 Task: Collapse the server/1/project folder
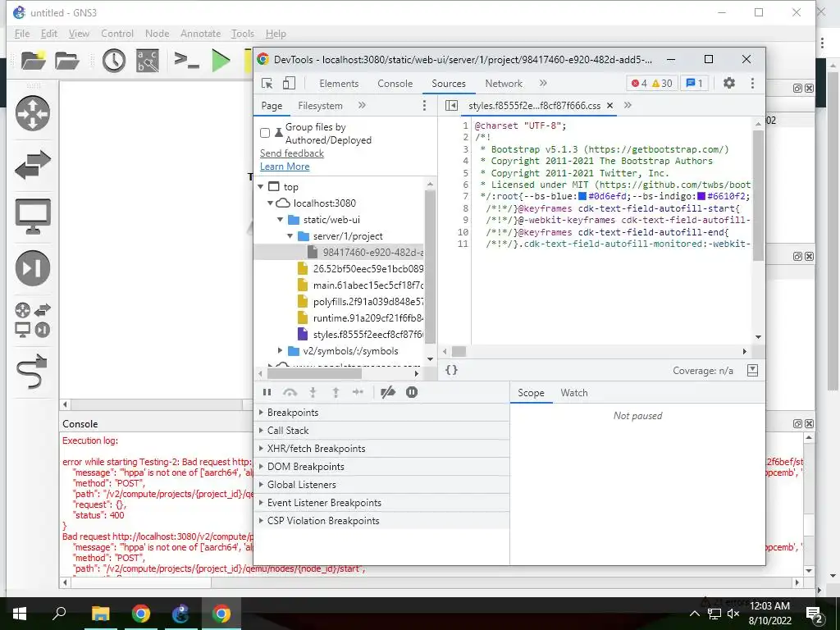290,235
